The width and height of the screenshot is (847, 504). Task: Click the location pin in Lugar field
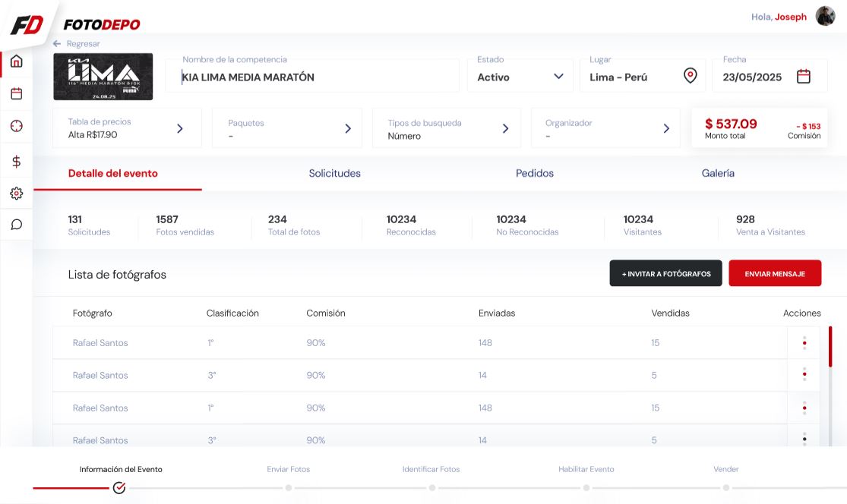(690, 76)
